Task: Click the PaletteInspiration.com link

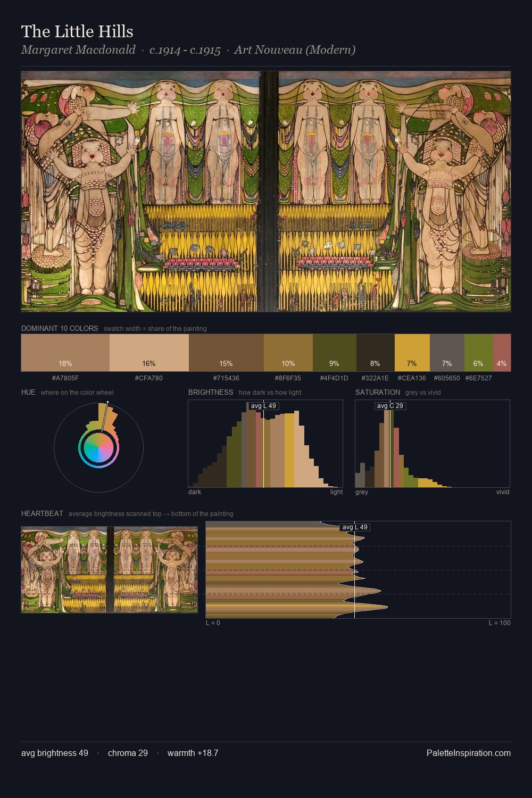Action: tap(469, 753)
